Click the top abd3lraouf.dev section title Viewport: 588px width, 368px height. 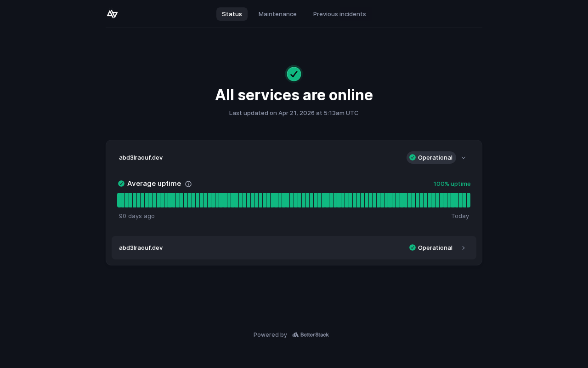(141, 157)
